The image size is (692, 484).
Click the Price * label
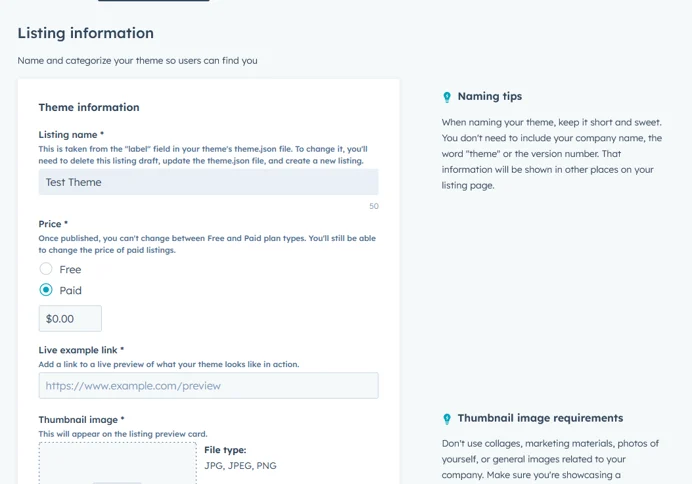(53, 224)
